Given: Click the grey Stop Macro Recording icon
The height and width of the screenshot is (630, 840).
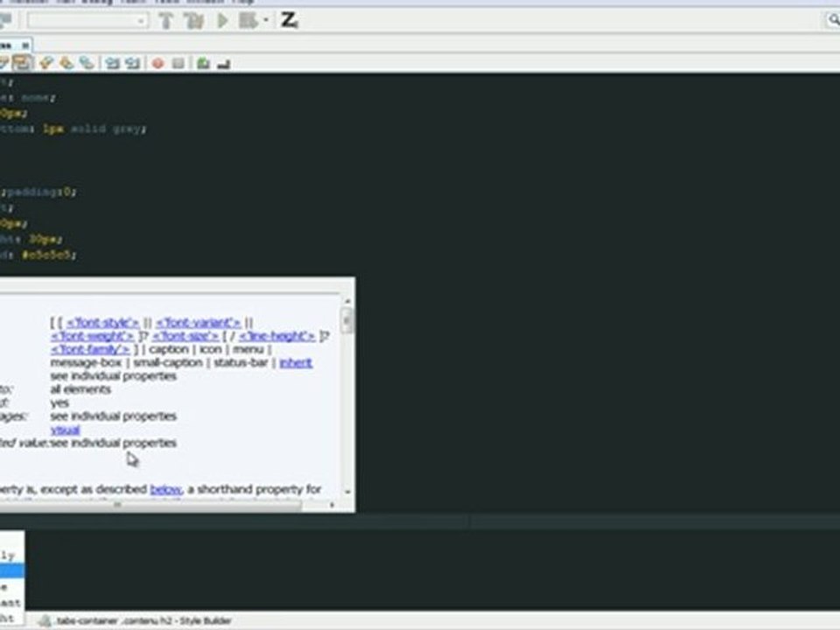Looking at the screenshot, I should click(x=178, y=63).
